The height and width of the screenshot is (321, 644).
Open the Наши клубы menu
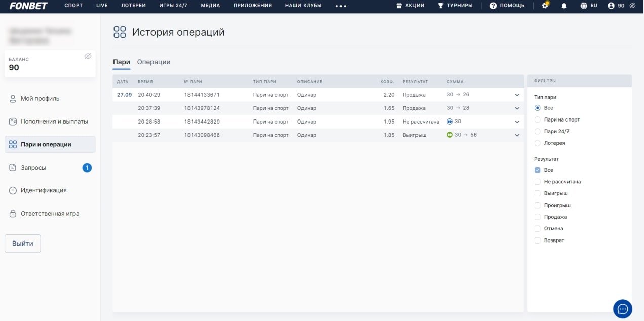click(303, 6)
